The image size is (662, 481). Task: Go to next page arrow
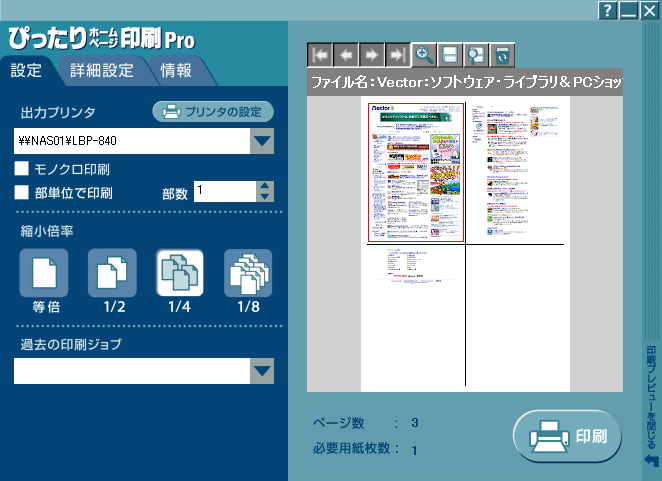pyautogui.click(x=372, y=55)
